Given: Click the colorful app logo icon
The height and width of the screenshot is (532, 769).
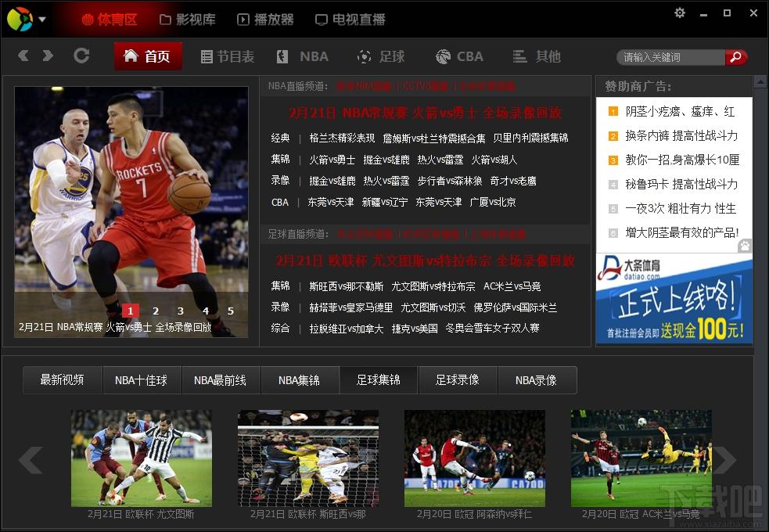Looking at the screenshot, I should point(20,19).
